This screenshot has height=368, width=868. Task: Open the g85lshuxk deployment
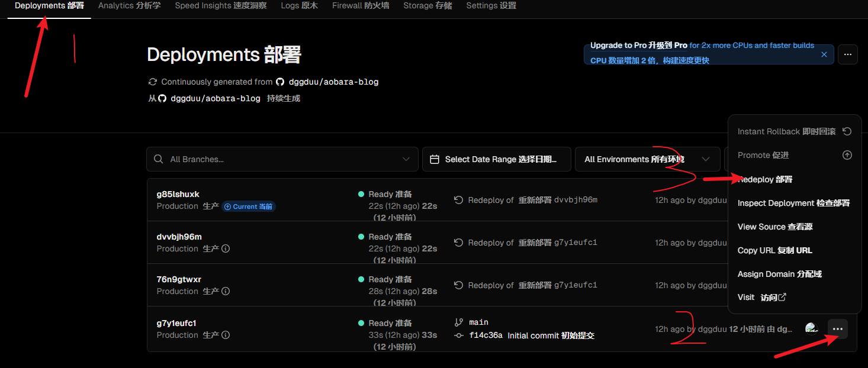[178, 194]
